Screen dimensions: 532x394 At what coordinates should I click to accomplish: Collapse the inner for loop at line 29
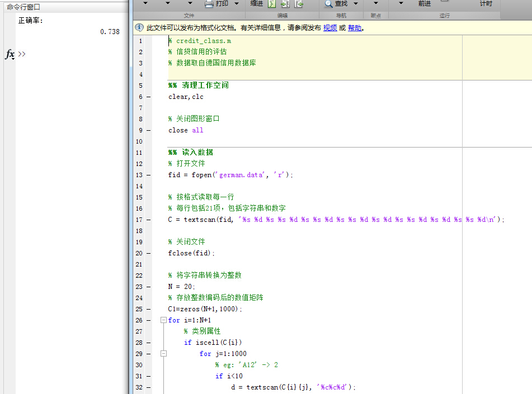pyautogui.click(x=163, y=353)
